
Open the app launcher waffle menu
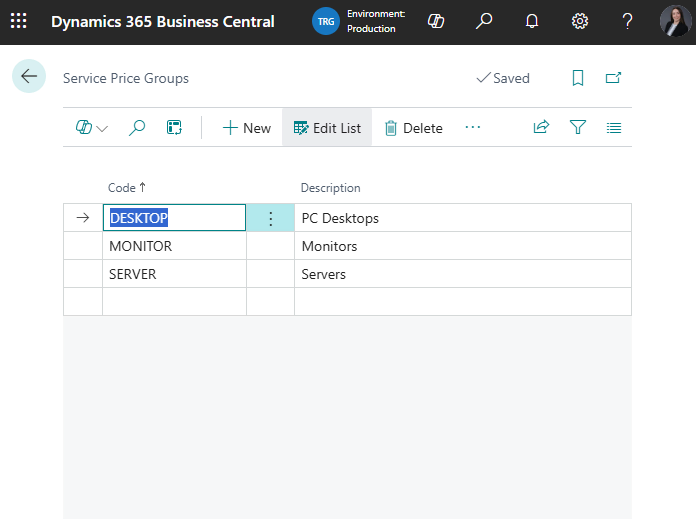pyautogui.click(x=19, y=21)
